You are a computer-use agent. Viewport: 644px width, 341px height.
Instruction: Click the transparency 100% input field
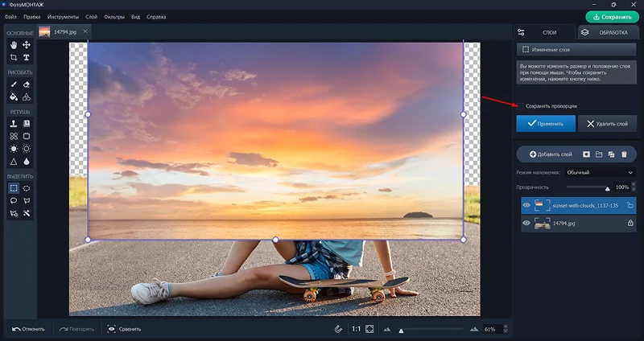[621, 187]
